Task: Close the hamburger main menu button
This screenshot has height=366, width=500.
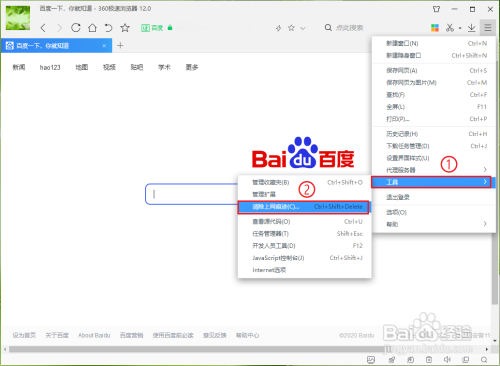Action: [488, 28]
